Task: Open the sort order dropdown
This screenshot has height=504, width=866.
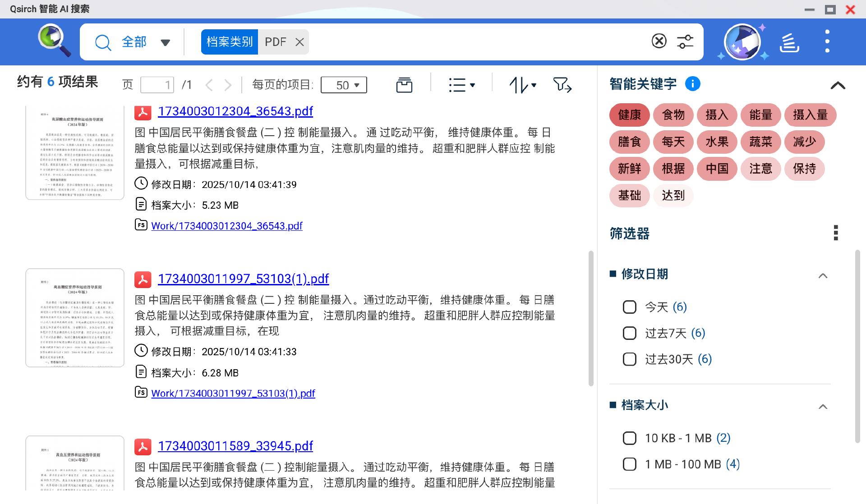Action: [x=522, y=85]
